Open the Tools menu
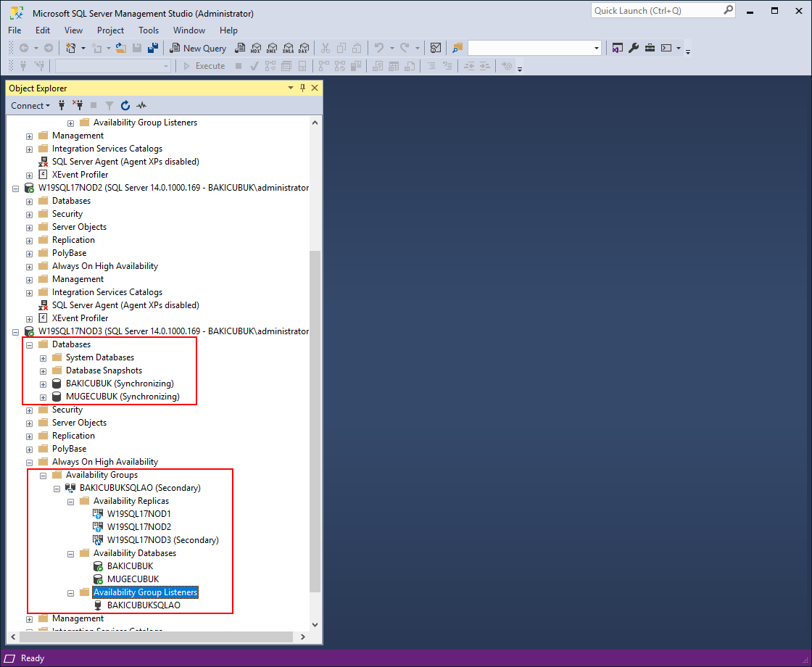812x667 pixels. 149,30
